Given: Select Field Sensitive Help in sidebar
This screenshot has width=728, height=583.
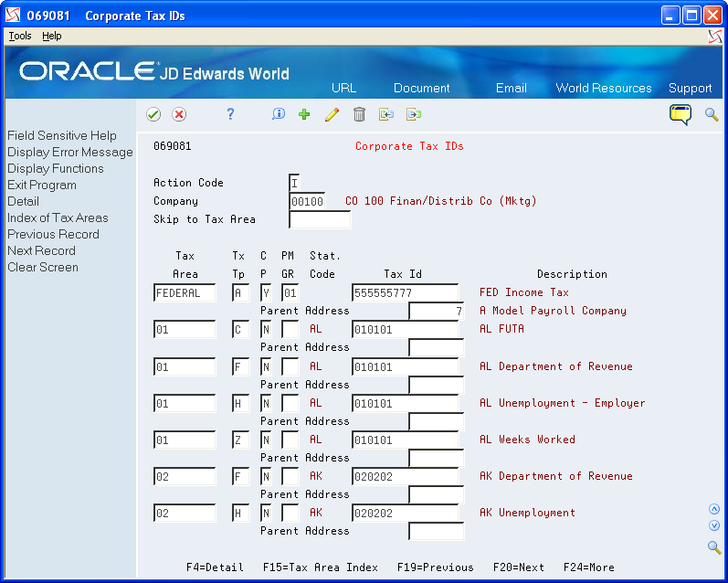Looking at the screenshot, I should [62, 135].
